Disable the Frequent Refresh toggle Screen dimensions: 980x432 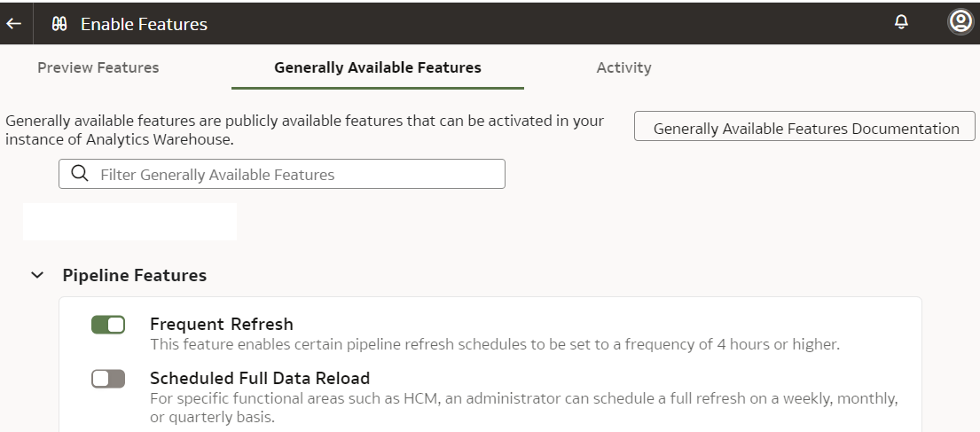coord(108,325)
